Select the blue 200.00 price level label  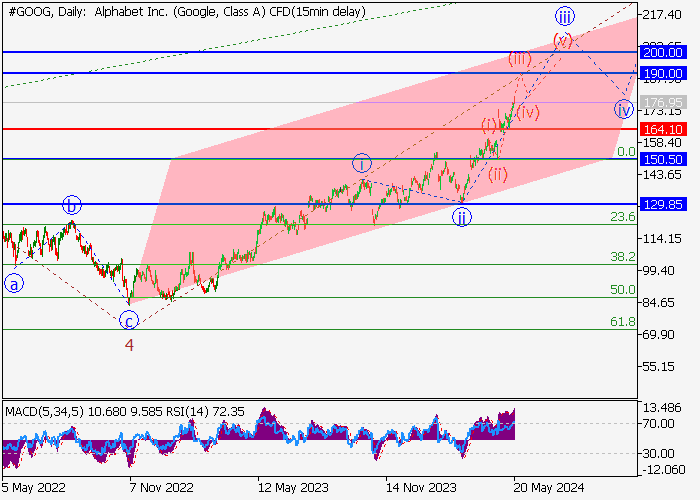click(x=663, y=52)
